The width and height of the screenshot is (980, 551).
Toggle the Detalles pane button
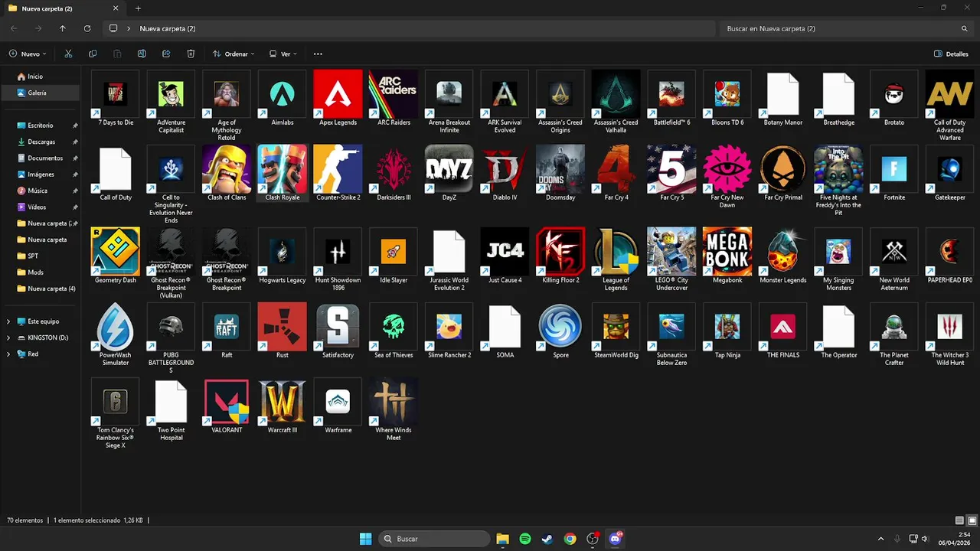[x=951, y=54]
